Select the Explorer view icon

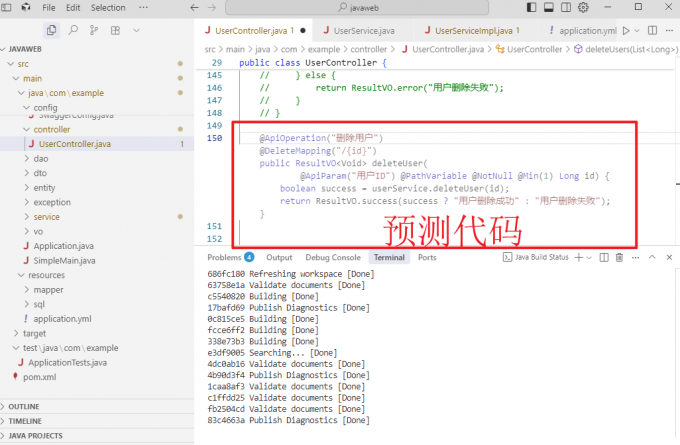coord(51,31)
